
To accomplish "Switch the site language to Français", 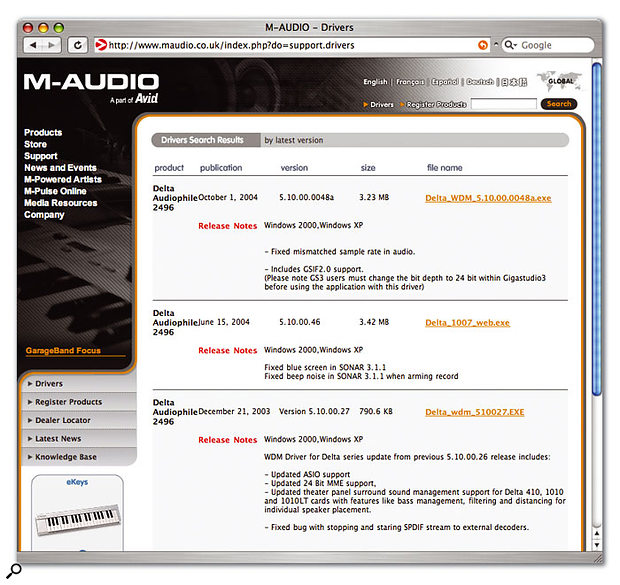I will tap(410, 82).
